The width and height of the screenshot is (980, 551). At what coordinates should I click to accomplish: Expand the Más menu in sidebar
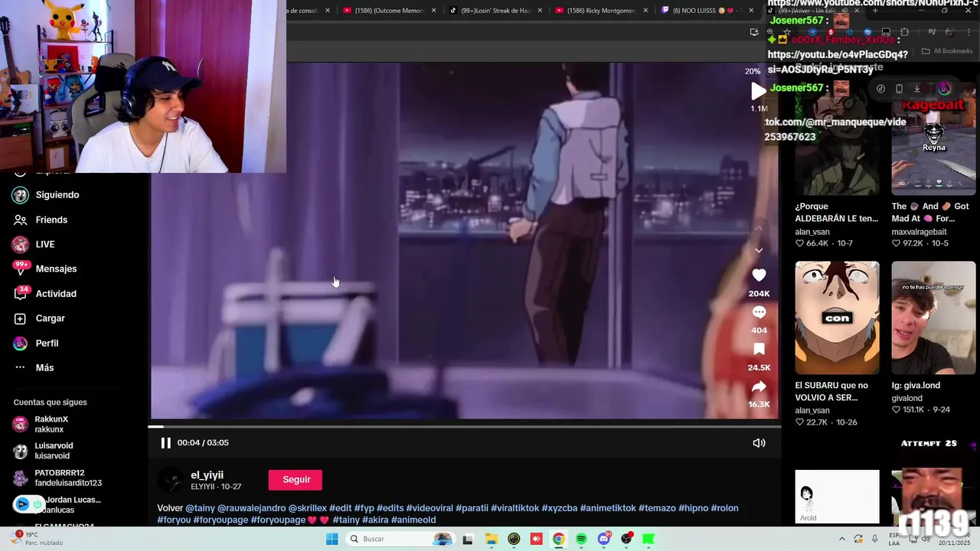click(x=46, y=367)
